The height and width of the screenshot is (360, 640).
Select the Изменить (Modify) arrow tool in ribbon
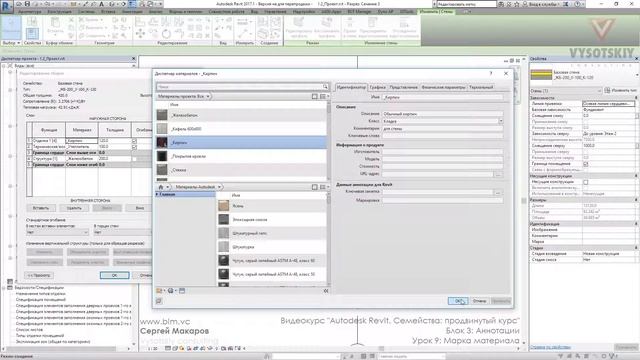point(11,28)
